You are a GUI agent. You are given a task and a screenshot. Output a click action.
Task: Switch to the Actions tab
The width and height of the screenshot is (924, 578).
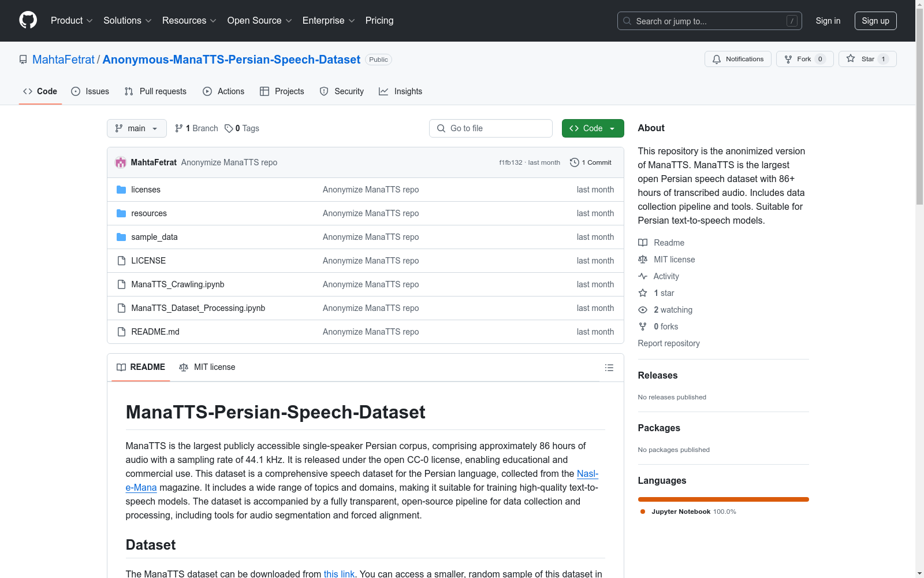[223, 91]
